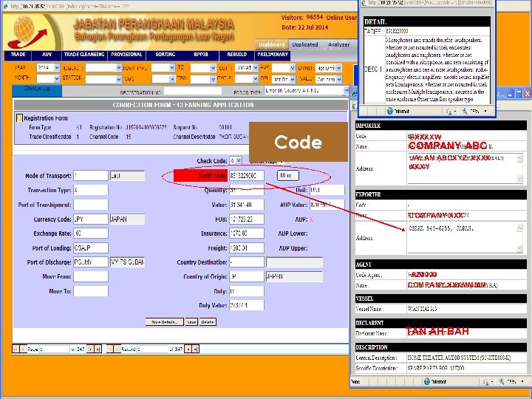Click the Record number input field
Screen dimensions: 532x399
tap(152, 349)
